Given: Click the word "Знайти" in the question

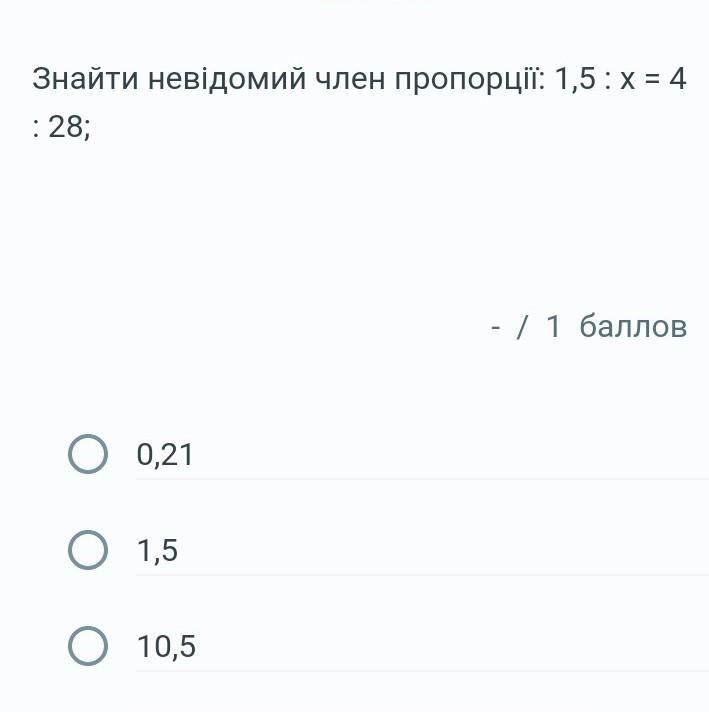Looking at the screenshot, I should (x=85, y=79).
